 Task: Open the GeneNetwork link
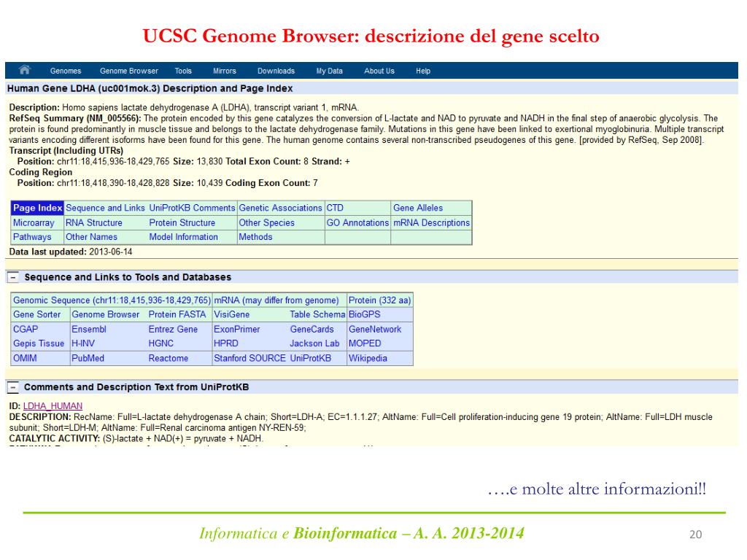point(375,330)
